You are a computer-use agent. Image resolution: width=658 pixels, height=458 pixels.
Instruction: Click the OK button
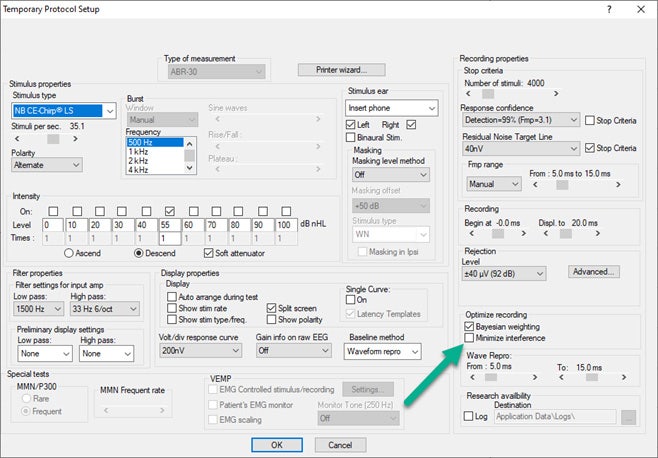pyautogui.click(x=277, y=445)
